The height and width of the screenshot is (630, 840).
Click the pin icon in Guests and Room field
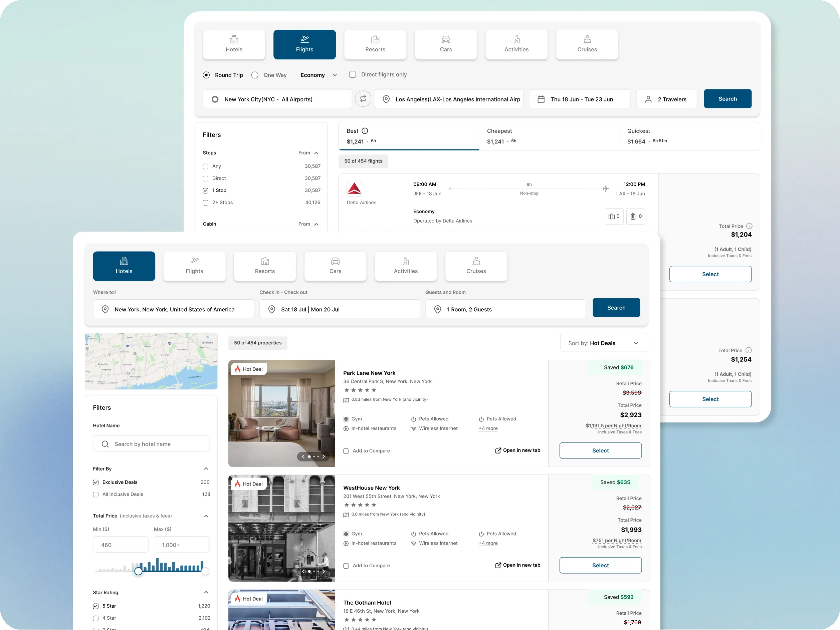[x=438, y=310]
